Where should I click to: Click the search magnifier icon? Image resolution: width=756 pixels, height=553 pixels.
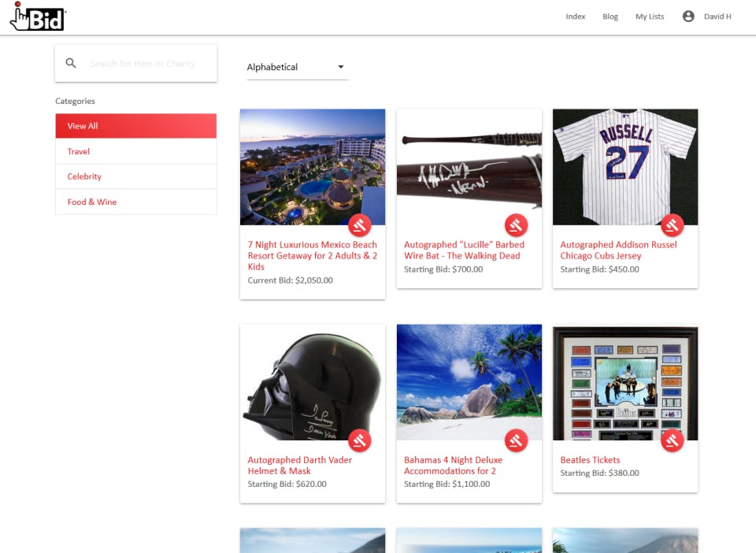(71, 63)
